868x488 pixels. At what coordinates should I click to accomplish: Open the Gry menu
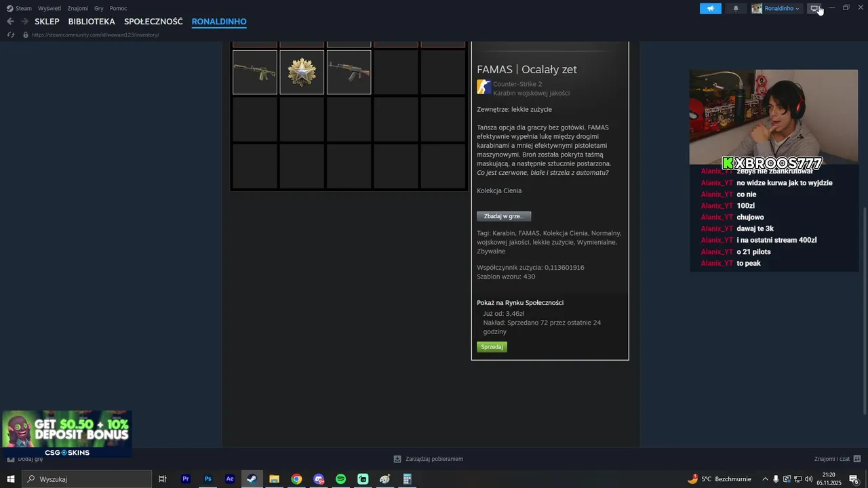[99, 8]
